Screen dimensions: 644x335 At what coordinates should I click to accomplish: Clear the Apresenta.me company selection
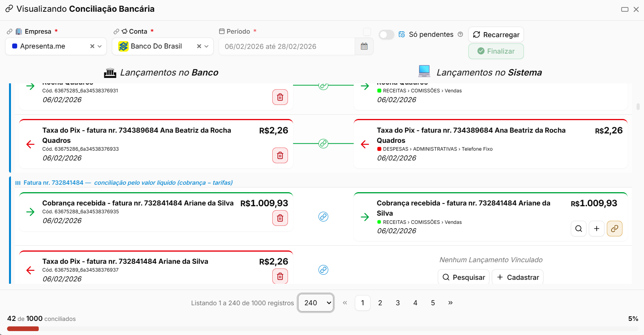(92, 46)
